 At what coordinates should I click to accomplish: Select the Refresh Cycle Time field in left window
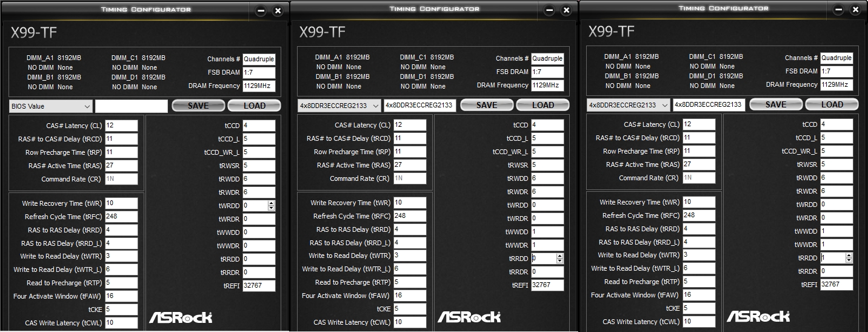[121, 217]
